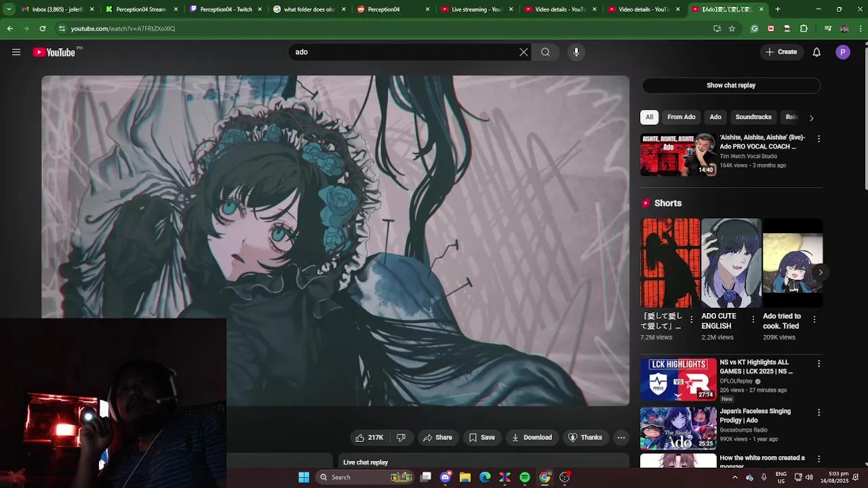Open options for Japan's Faceless Singing Prodigy video

tap(818, 413)
